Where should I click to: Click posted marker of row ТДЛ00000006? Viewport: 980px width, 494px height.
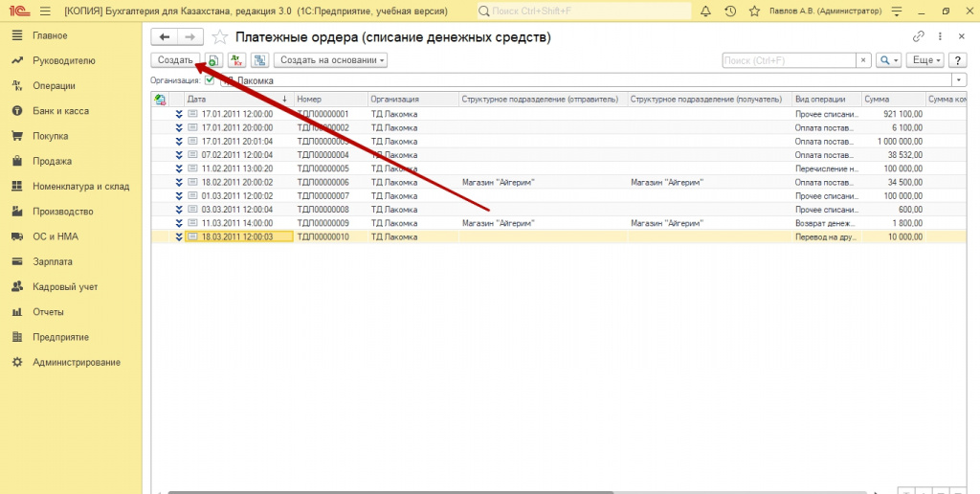tap(179, 182)
